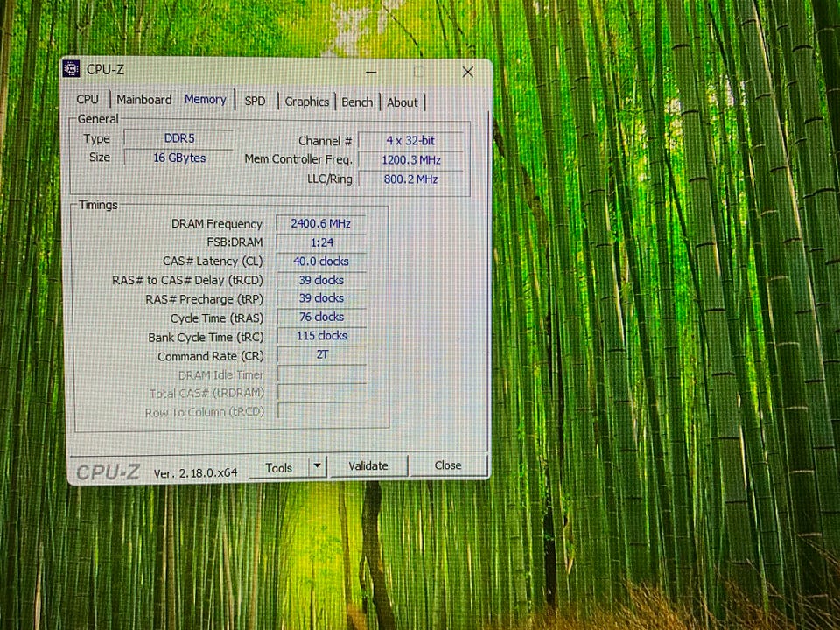Switch to the CPU tab

point(87,99)
